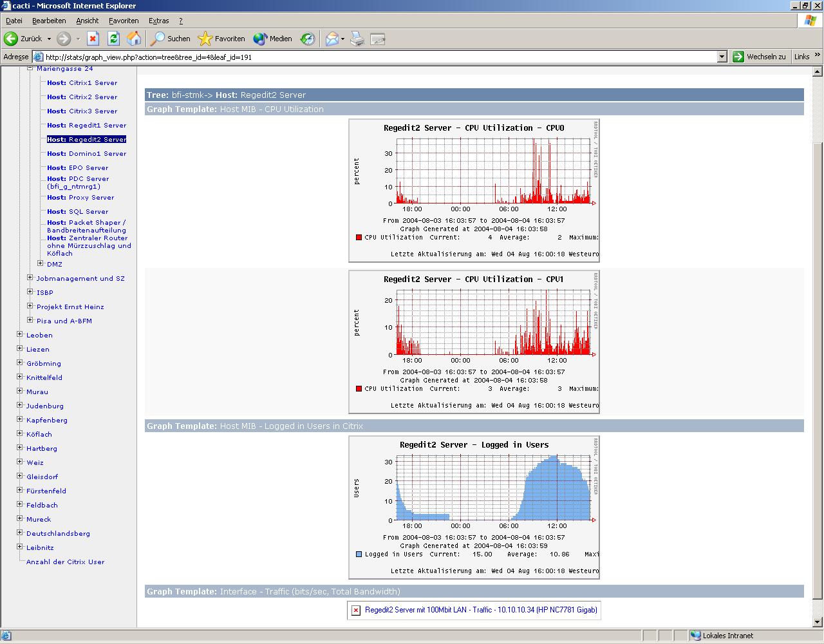The image size is (824, 644).
Task: Click the address bar URL field
Action: point(380,57)
